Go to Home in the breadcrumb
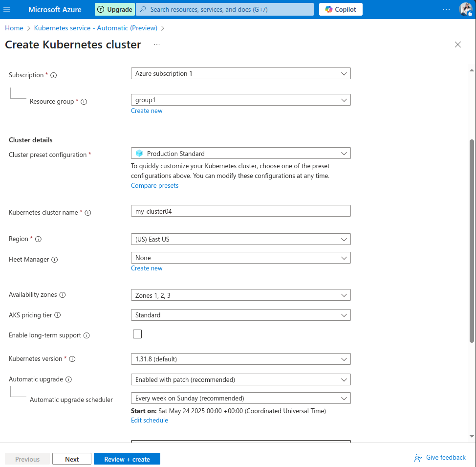 [14, 28]
